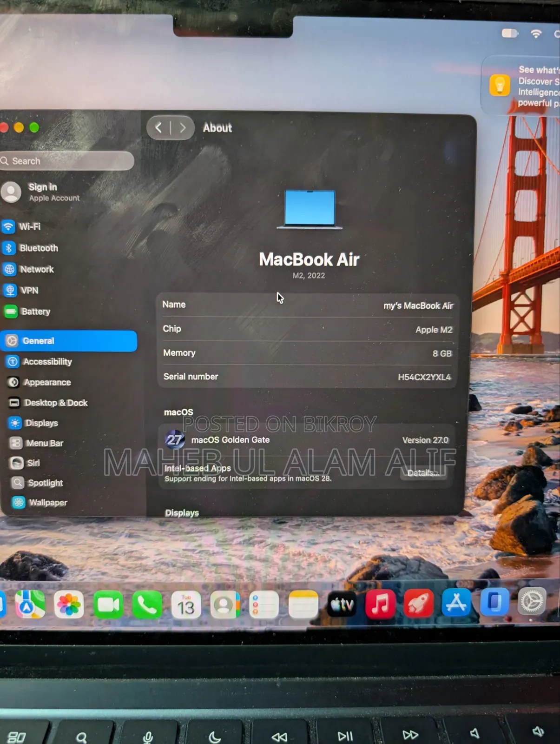The height and width of the screenshot is (744, 560).
Task: Open App Store from dock
Action: pyautogui.click(x=456, y=603)
